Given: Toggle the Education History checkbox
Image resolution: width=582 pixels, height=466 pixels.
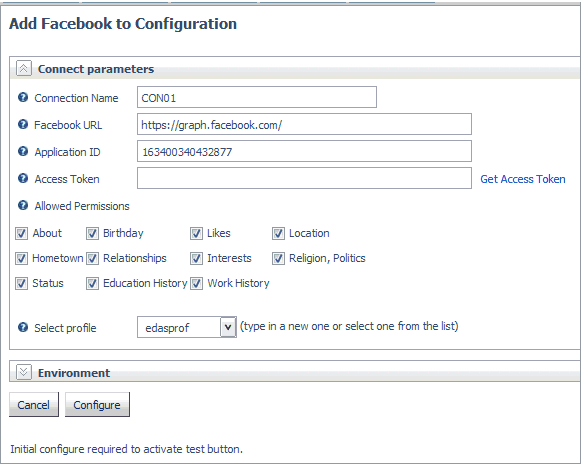Looking at the screenshot, I should pos(92,284).
